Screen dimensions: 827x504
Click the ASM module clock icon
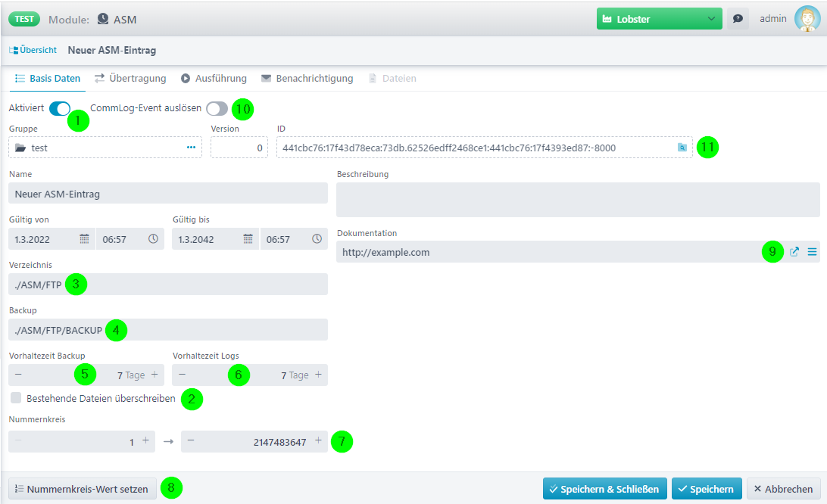(103, 19)
